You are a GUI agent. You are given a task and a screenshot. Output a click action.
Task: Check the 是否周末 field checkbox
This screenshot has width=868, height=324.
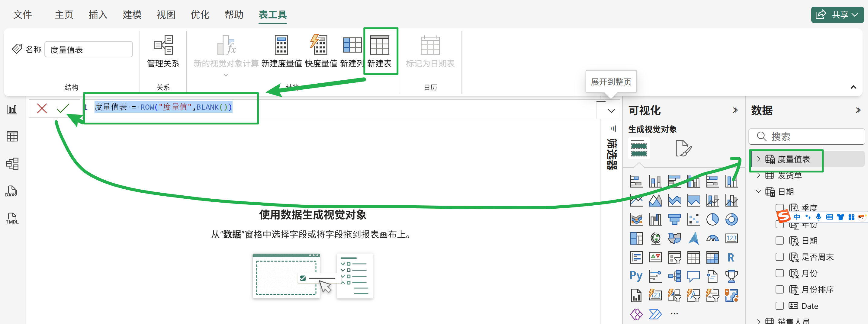pos(780,257)
